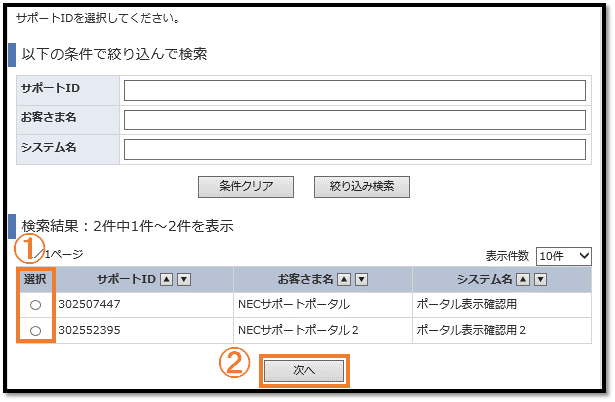Image resolution: width=615 pixels, height=402 pixels.
Task: Click the NECサポートポータル２ customer cell
Action: [298, 330]
